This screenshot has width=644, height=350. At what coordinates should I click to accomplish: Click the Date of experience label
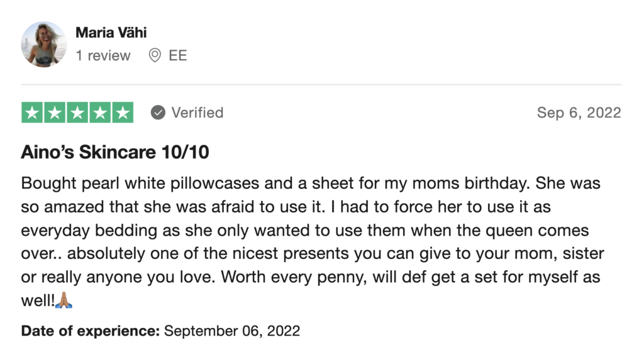pos(91,331)
